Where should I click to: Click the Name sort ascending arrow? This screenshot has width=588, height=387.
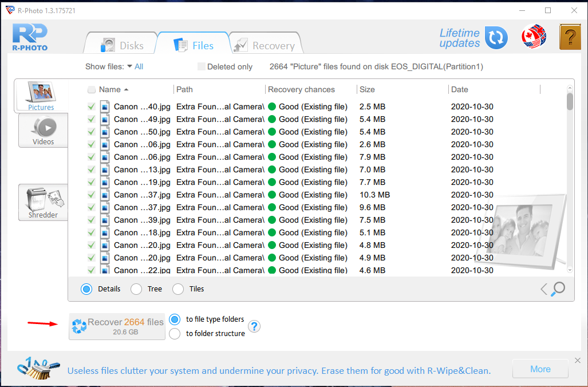[127, 90]
